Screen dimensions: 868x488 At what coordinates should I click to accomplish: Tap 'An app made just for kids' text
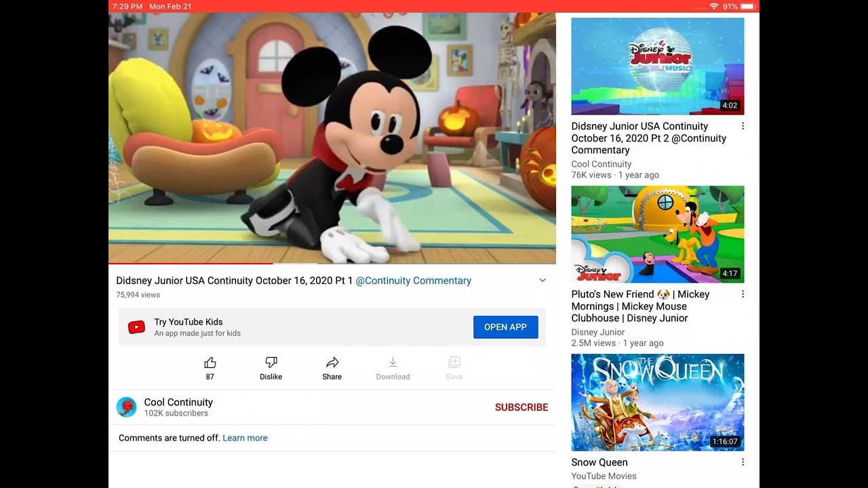pos(197,333)
